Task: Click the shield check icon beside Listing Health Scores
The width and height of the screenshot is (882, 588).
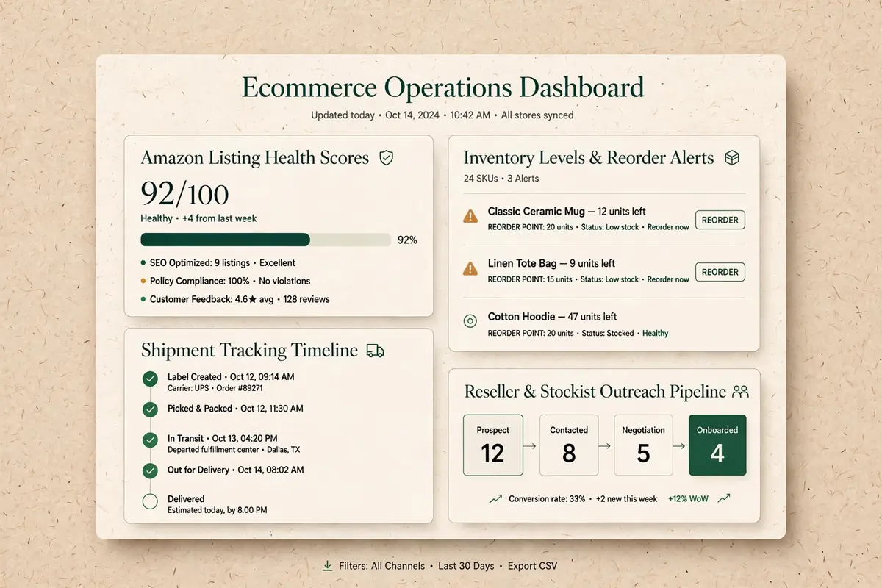Action: (386, 157)
